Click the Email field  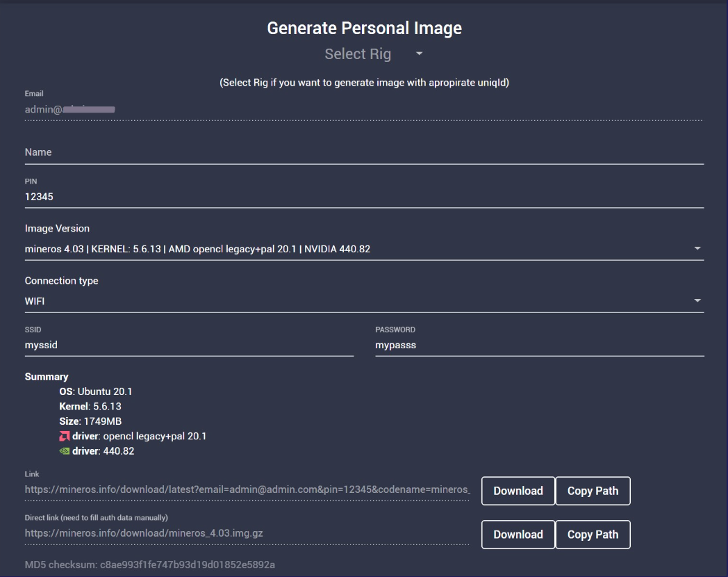click(364, 110)
